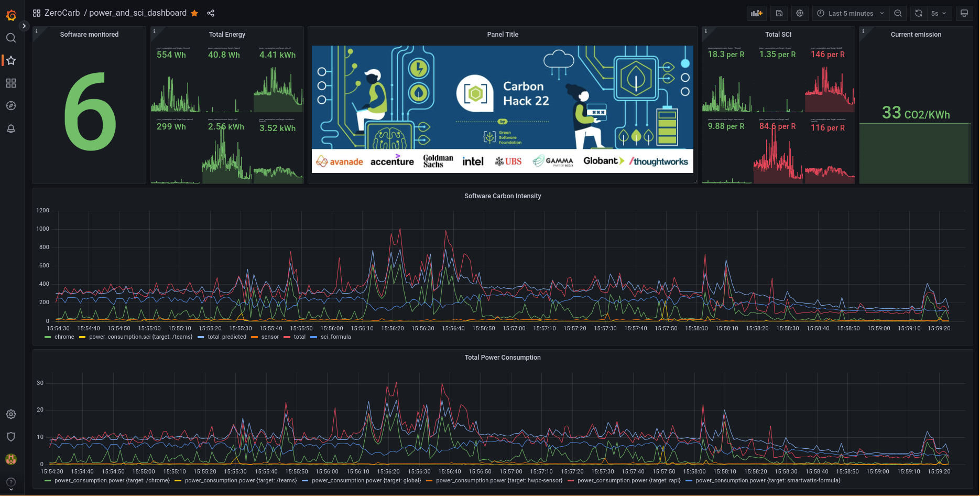Open the Total Energy panel title menu
Viewport: 980px width, 496px height.
point(227,35)
